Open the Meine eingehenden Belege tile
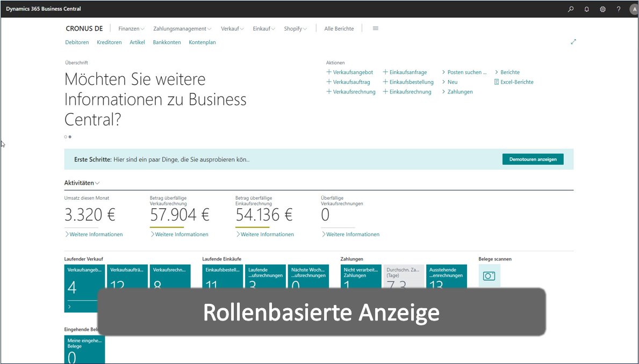The width and height of the screenshot is (639, 364). click(x=84, y=349)
